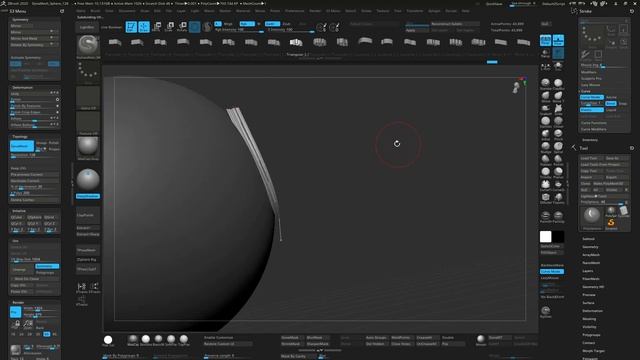The image size is (640, 360).
Task: Expand Curve Modifiers in Stroke palette
Action: tap(594, 129)
